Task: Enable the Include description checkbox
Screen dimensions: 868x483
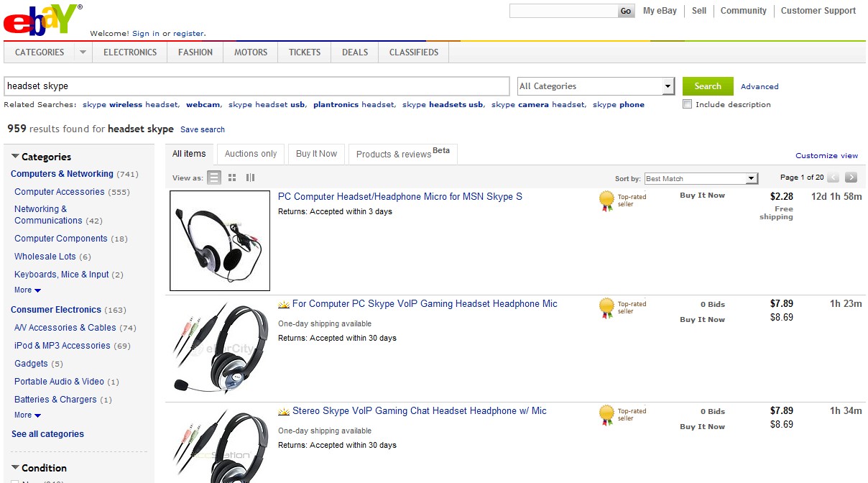Action: pyautogui.click(x=688, y=104)
